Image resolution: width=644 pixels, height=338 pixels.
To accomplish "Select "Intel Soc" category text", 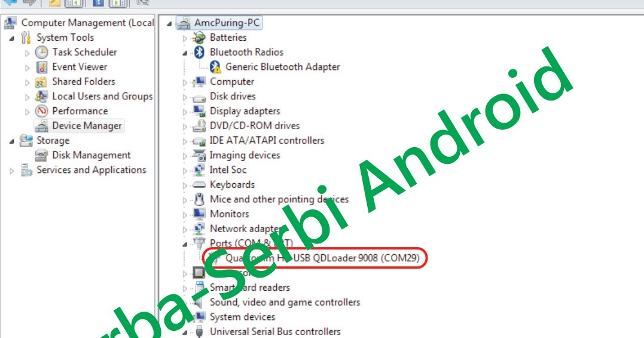I will coord(228,170).
